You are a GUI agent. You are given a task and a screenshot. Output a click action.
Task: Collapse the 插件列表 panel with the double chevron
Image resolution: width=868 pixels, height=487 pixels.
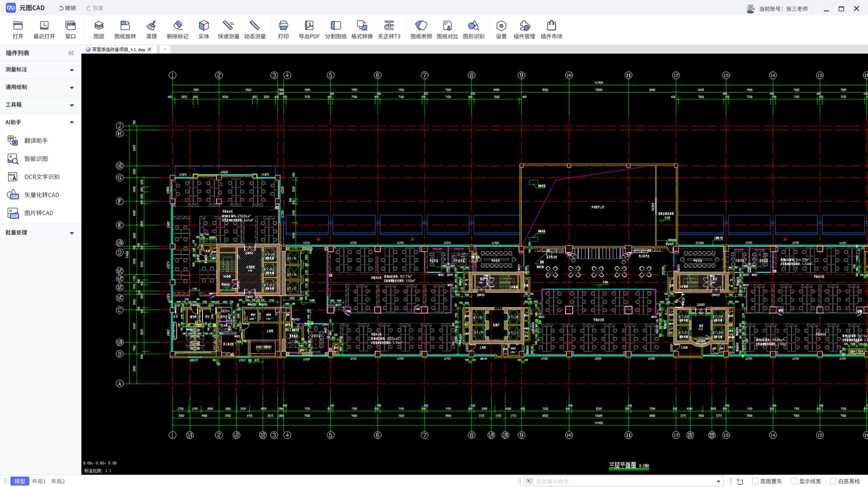[x=71, y=53]
